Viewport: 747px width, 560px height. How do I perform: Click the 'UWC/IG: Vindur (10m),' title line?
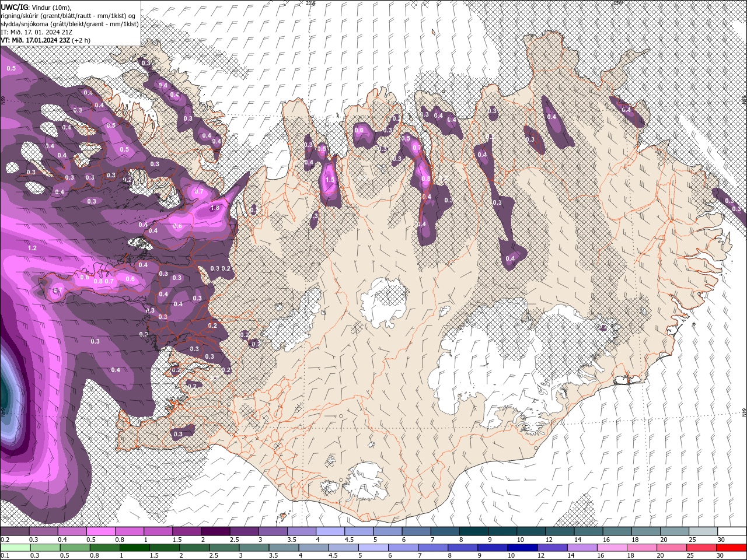tap(36, 7)
